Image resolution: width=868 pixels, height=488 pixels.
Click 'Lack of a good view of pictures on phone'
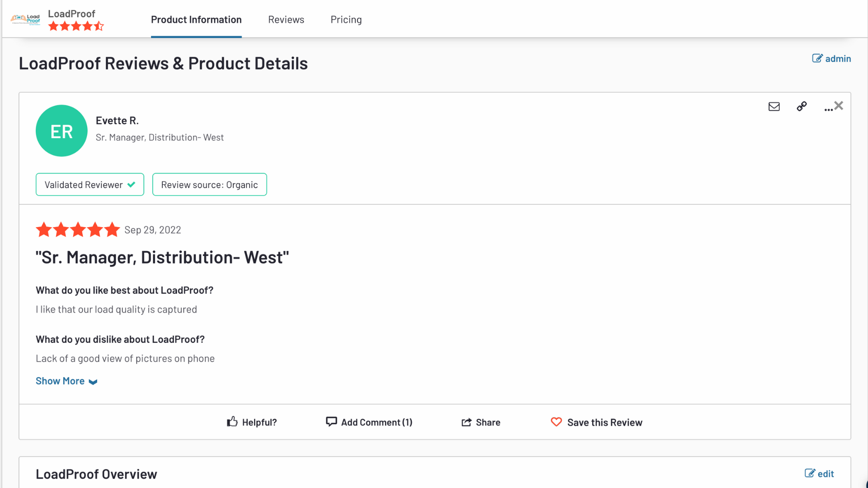click(125, 358)
